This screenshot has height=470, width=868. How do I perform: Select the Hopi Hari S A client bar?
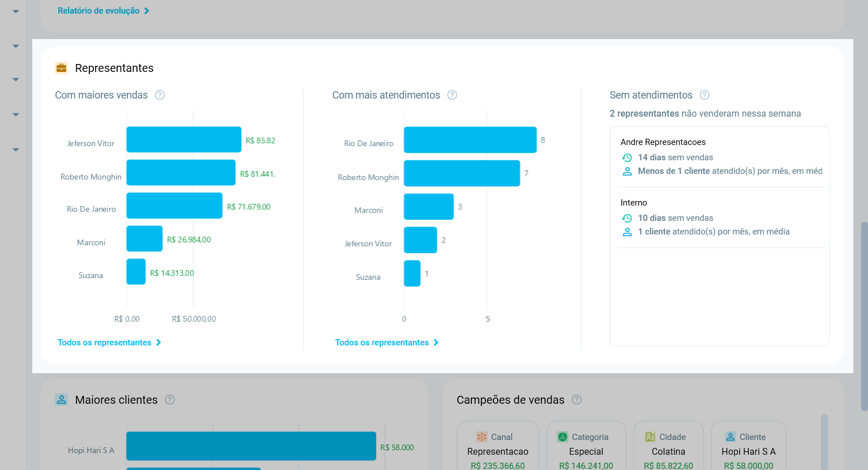click(251, 446)
